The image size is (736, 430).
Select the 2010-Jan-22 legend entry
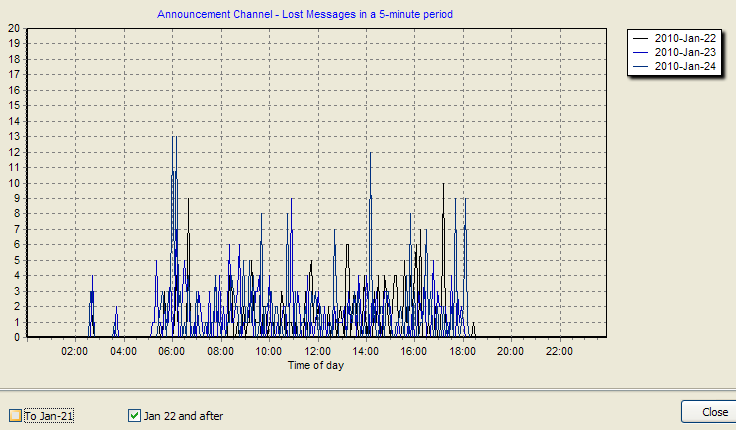(674, 38)
